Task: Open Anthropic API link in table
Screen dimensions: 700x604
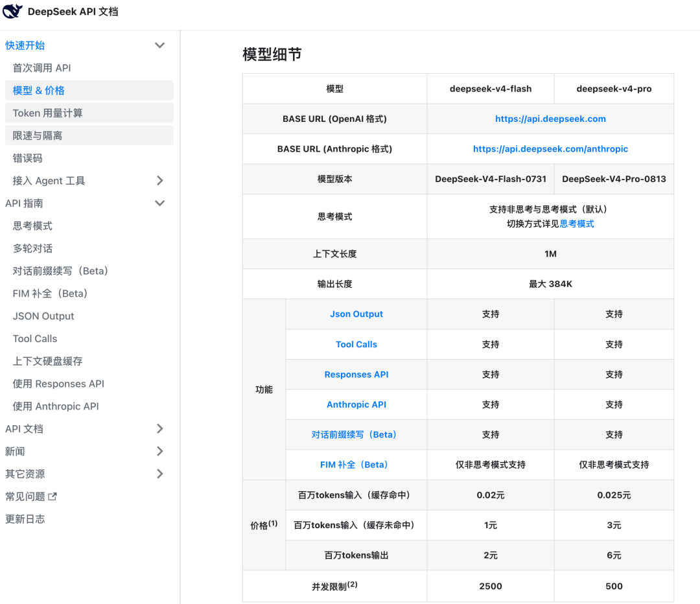Action: pos(356,404)
